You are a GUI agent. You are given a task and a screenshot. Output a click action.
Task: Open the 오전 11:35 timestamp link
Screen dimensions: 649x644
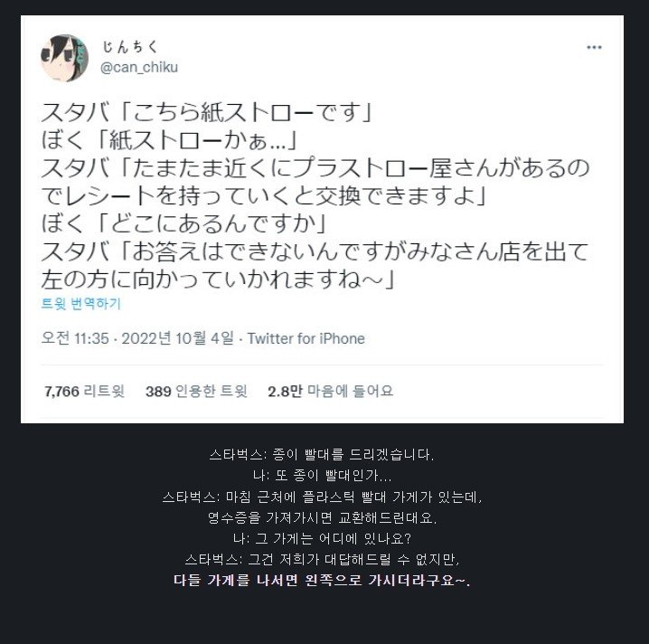(x=75, y=338)
